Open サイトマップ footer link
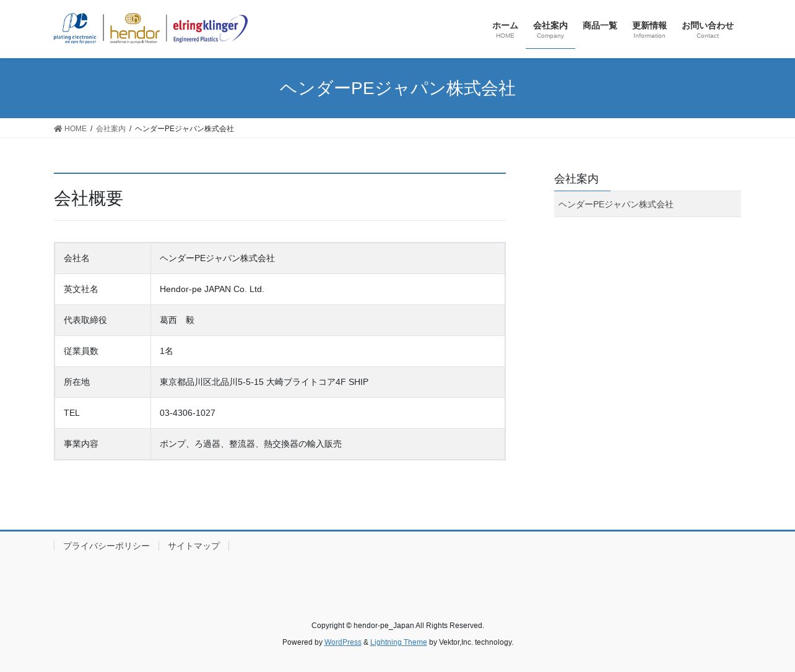Screen dimensions: 795x672 194,546
